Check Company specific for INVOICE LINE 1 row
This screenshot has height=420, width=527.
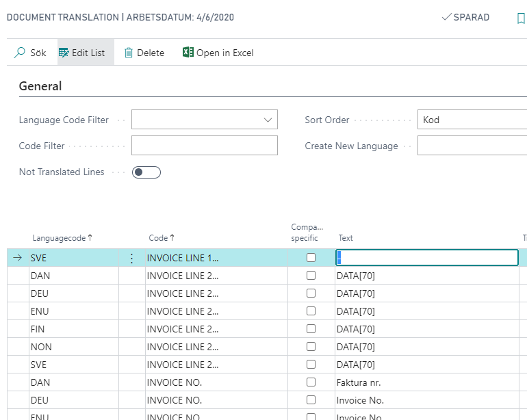click(311, 258)
